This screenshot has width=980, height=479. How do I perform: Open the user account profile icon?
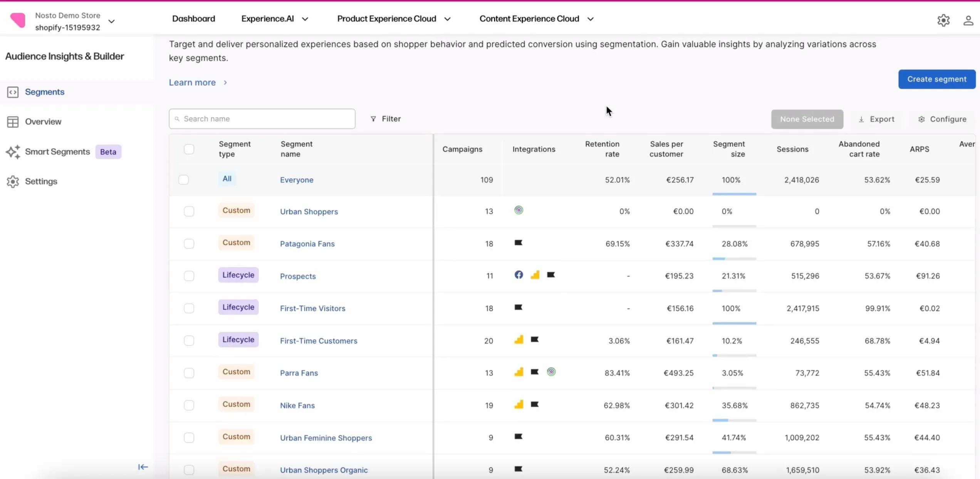pos(968,20)
